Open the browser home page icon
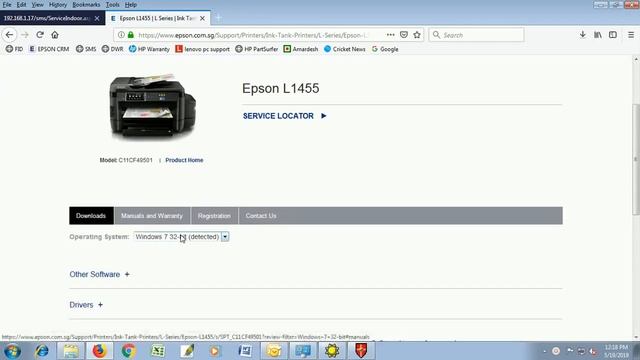Image resolution: width=640 pixels, height=360 pixels. [55, 35]
